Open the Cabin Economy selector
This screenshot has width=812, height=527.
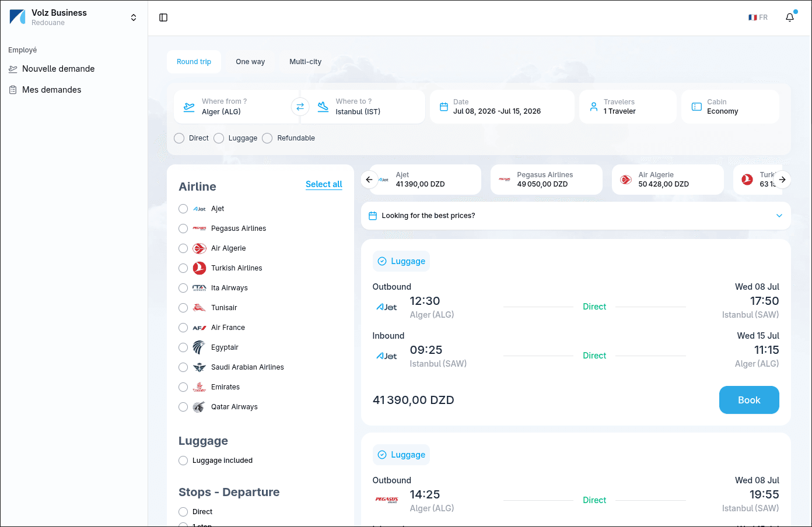(730, 107)
